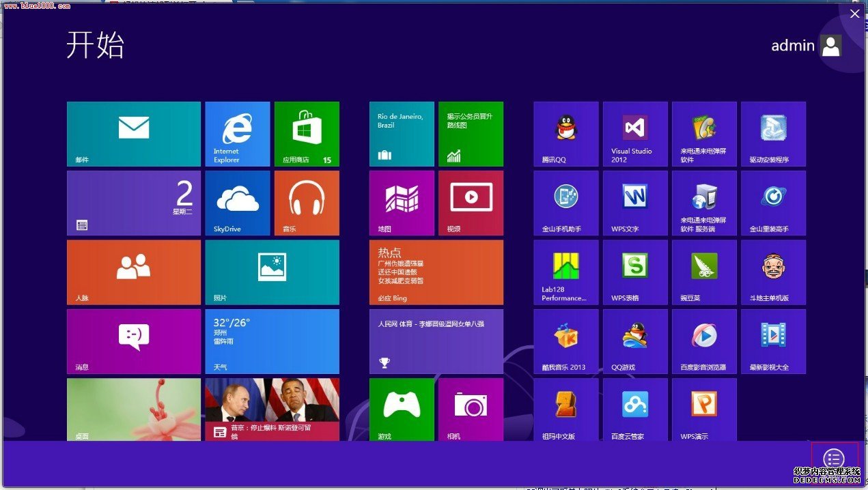Click the admin user avatar picture
Image resolution: width=868 pixels, height=490 pixels.
pyautogui.click(x=831, y=46)
